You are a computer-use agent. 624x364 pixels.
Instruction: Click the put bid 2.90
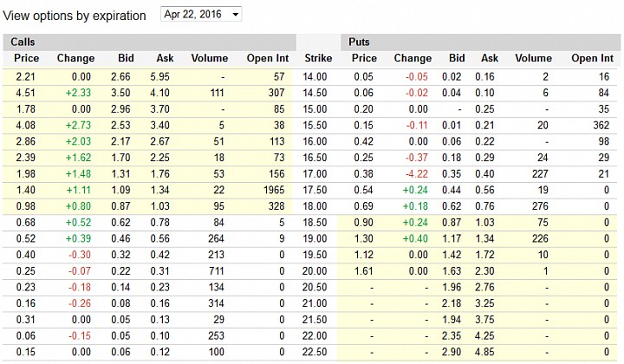[x=452, y=352]
